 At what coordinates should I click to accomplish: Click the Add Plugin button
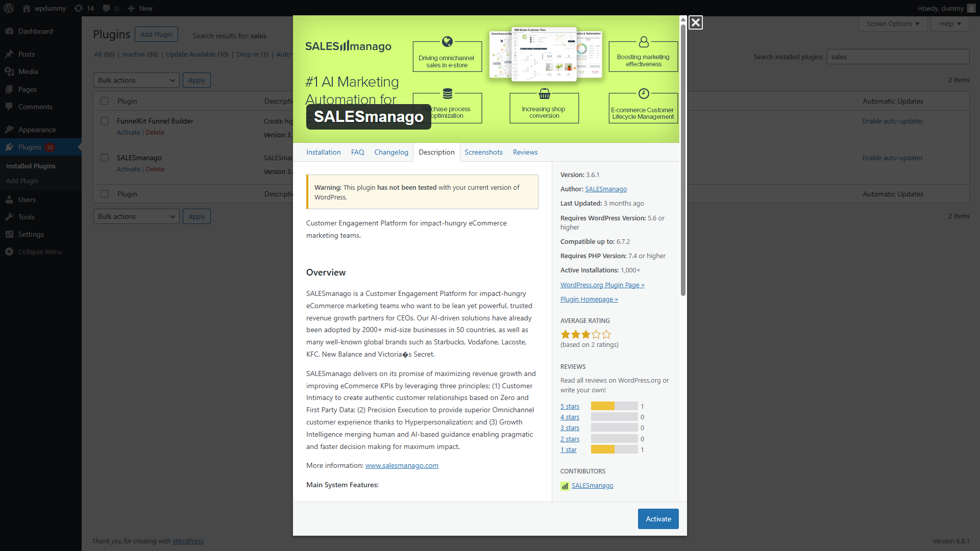click(x=156, y=34)
